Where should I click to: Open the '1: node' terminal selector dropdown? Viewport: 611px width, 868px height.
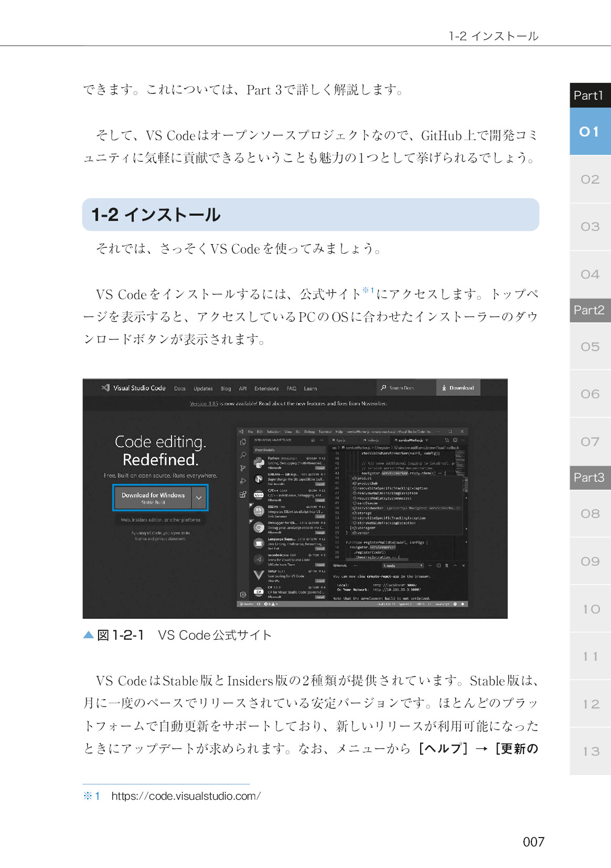click(402, 566)
